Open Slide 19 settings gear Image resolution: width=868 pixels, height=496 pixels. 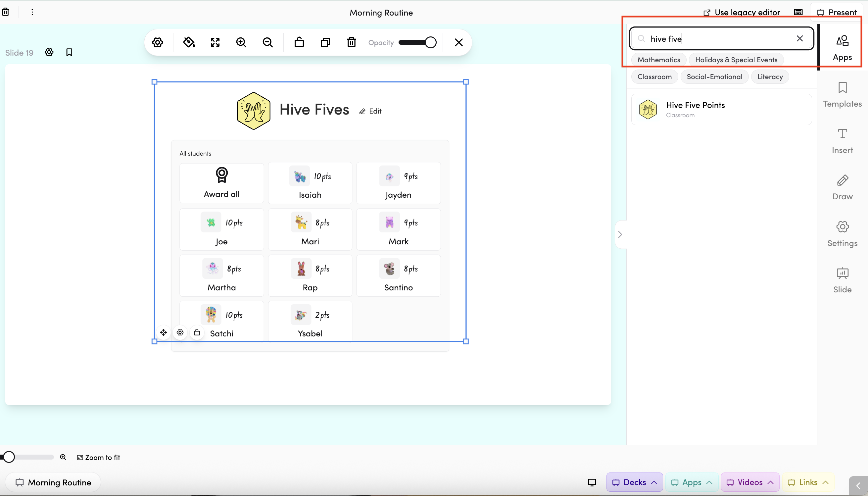pos(49,52)
